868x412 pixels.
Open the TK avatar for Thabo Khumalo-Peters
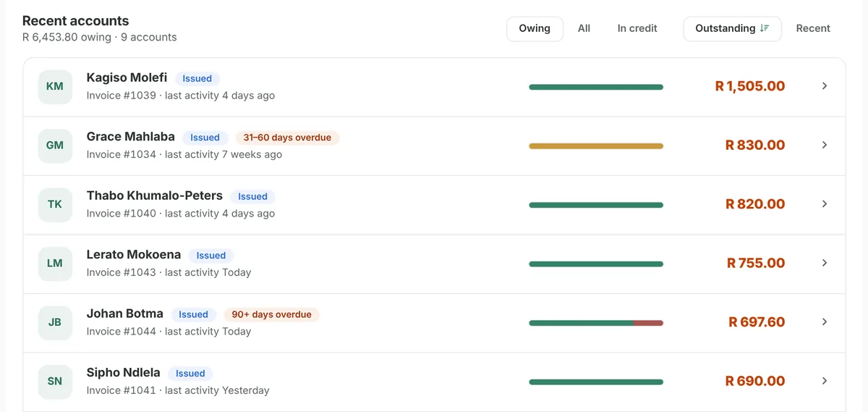coord(55,204)
